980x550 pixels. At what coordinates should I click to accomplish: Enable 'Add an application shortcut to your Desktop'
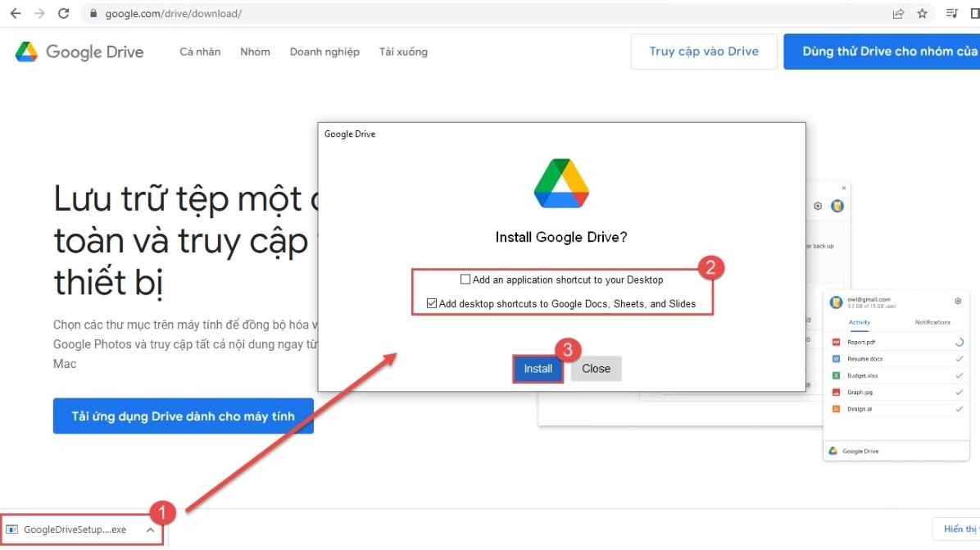pyautogui.click(x=465, y=280)
